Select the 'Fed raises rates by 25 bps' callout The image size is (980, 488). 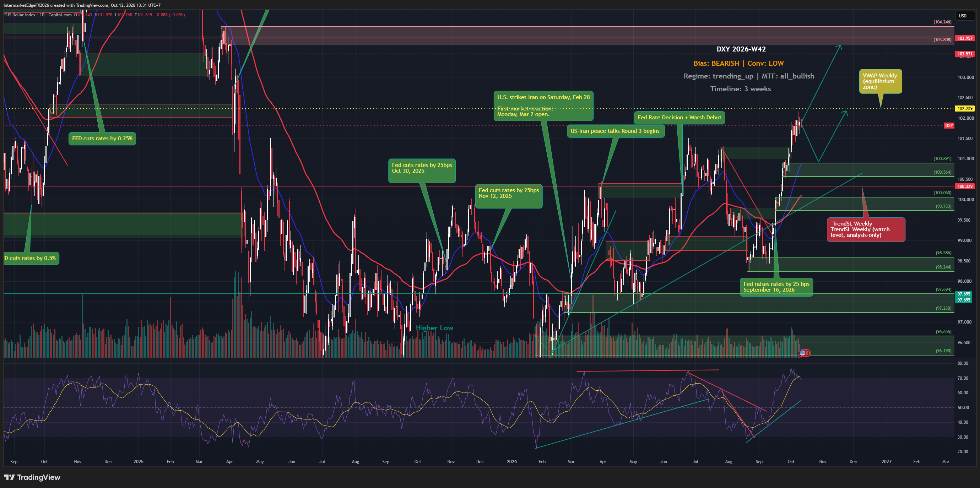[x=776, y=287]
